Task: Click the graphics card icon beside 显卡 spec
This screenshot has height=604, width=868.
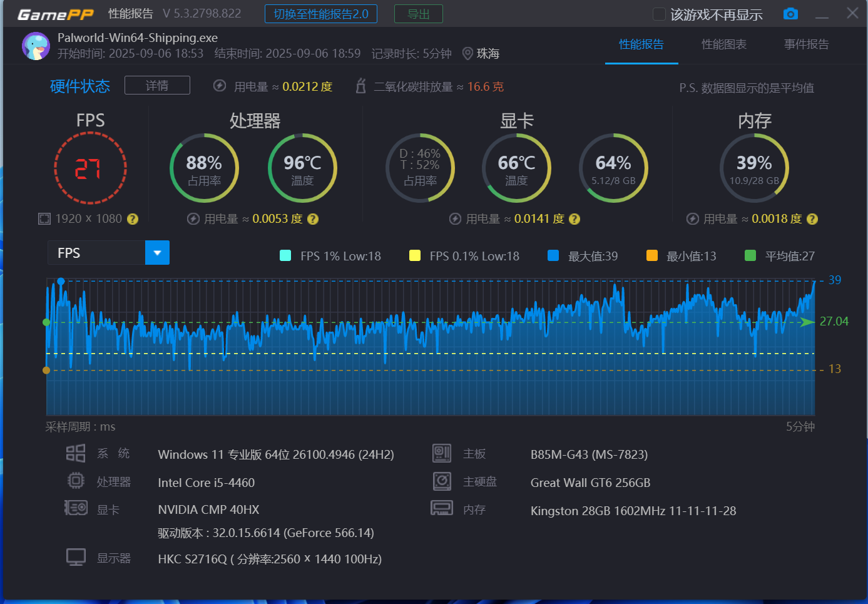Action: tap(76, 508)
